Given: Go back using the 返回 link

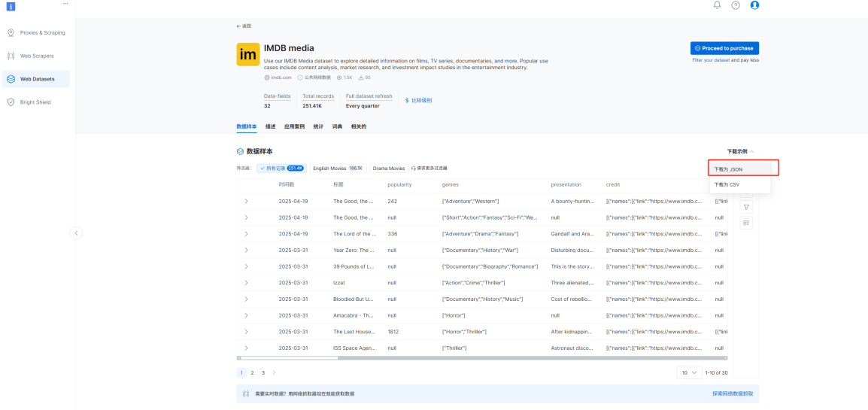Looking at the screenshot, I should (x=244, y=26).
